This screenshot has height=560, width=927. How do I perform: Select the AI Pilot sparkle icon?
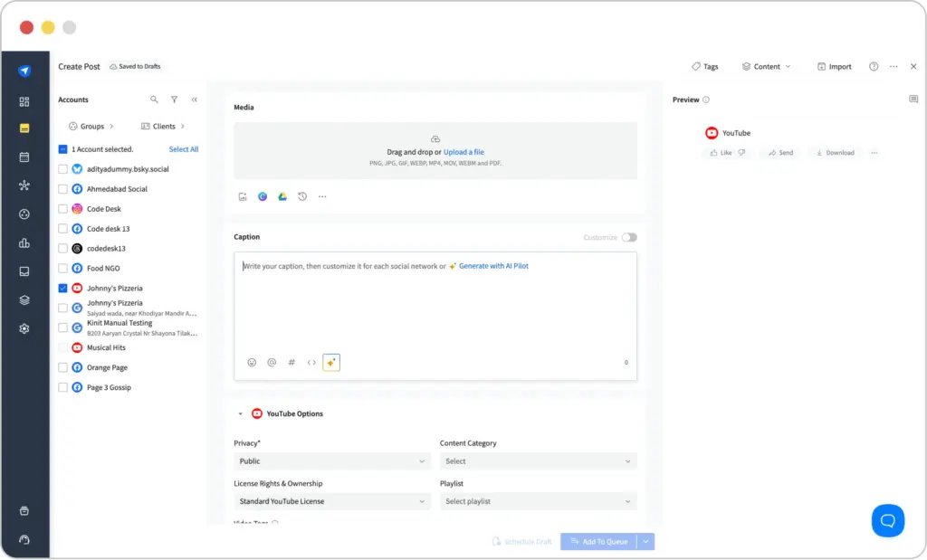330,362
